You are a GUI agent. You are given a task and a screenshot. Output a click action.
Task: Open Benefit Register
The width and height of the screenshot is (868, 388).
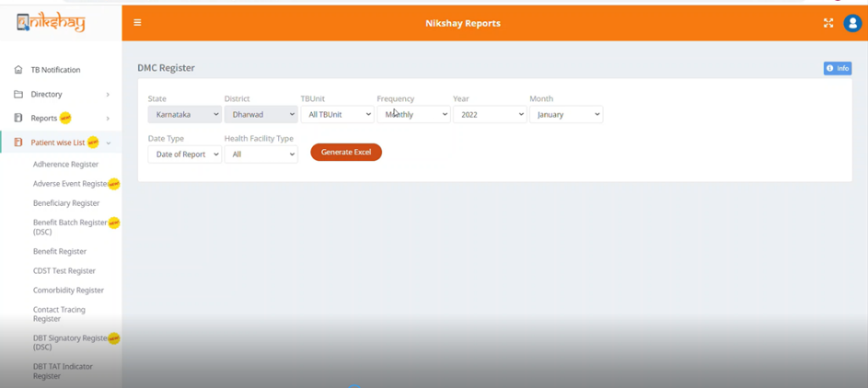[60, 252]
